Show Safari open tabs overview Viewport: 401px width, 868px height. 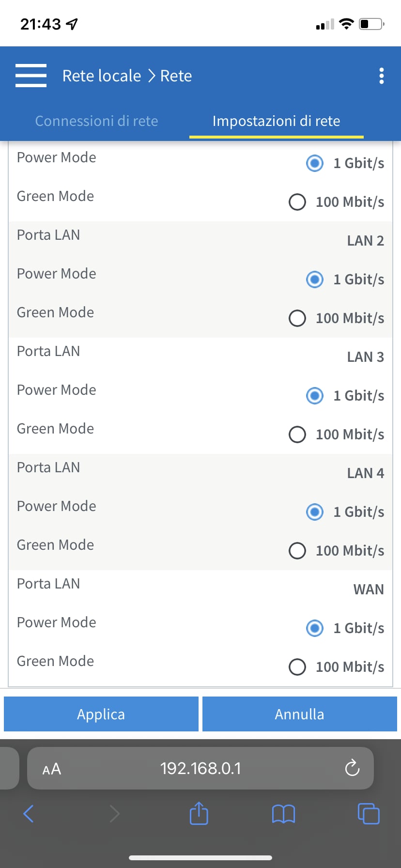369,813
